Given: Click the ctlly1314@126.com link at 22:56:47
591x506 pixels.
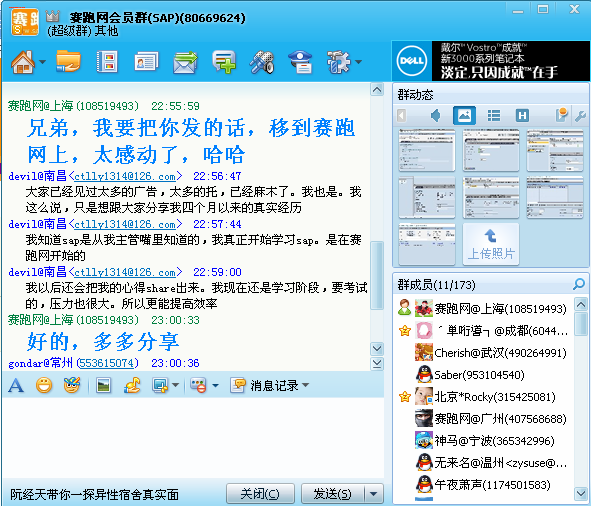Looking at the screenshot, I should [125, 176].
